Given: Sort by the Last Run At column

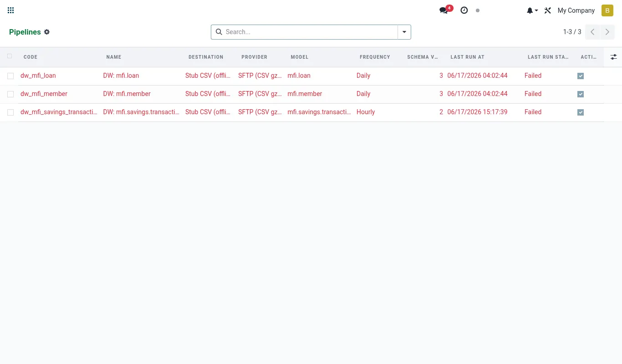Looking at the screenshot, I should coord(468,57).
